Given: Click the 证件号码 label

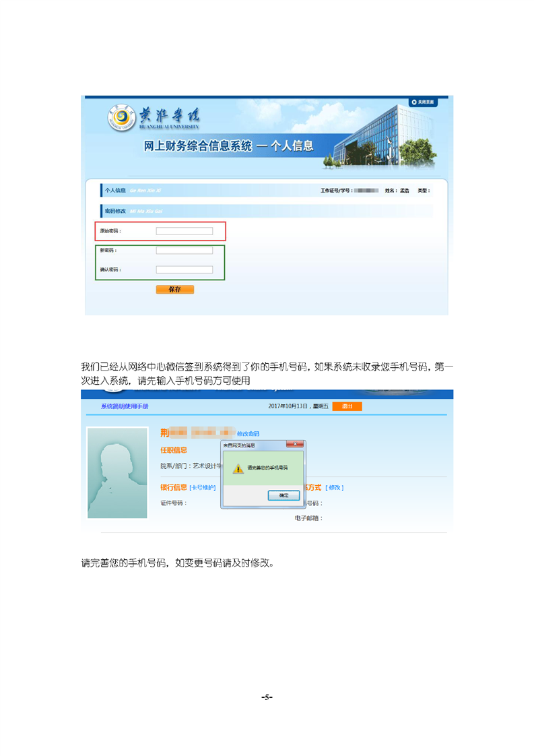Looking at the screenshot, I should tap(174, 503).
